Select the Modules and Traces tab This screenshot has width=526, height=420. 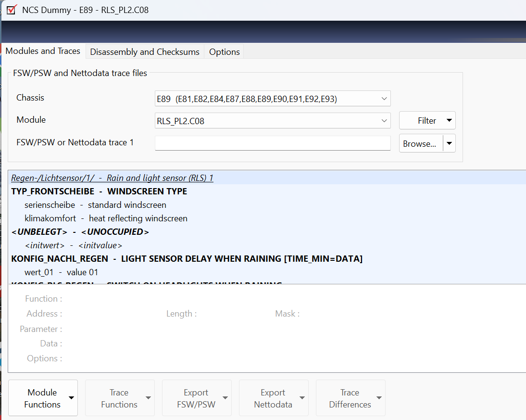[x=43, y=51]
